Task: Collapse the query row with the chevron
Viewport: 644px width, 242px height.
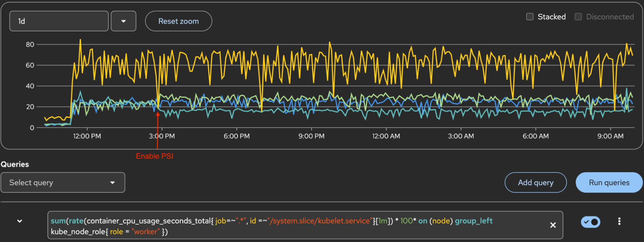Action: point(20,221)
